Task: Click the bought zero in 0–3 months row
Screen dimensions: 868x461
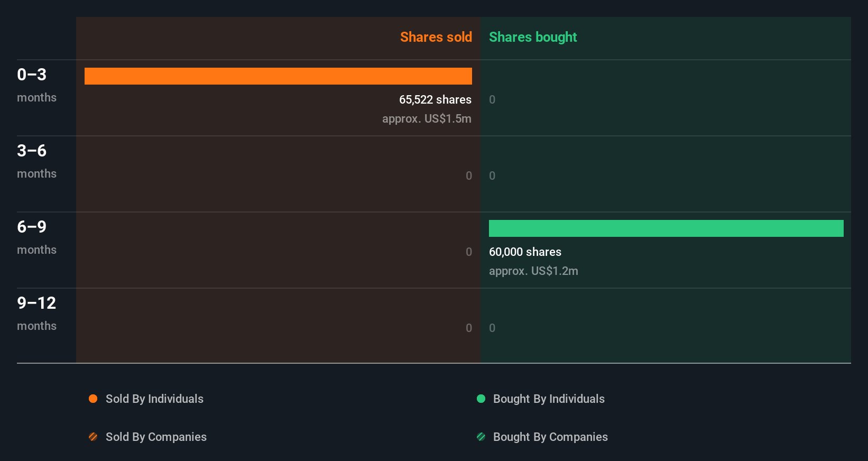Action: 492,99
